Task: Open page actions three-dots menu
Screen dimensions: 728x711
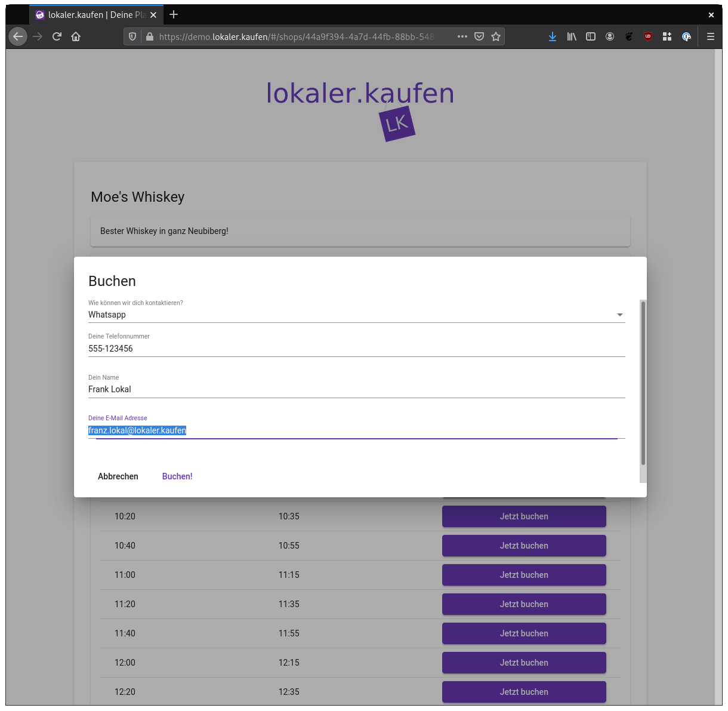Action: pos(462,36)
